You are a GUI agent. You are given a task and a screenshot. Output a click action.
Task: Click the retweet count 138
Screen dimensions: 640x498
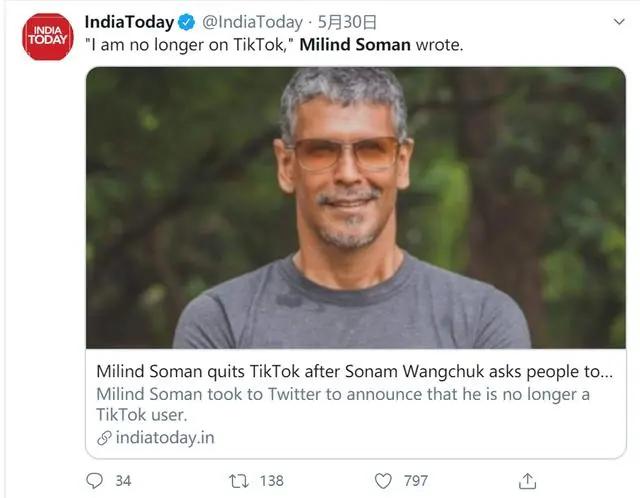271,481
